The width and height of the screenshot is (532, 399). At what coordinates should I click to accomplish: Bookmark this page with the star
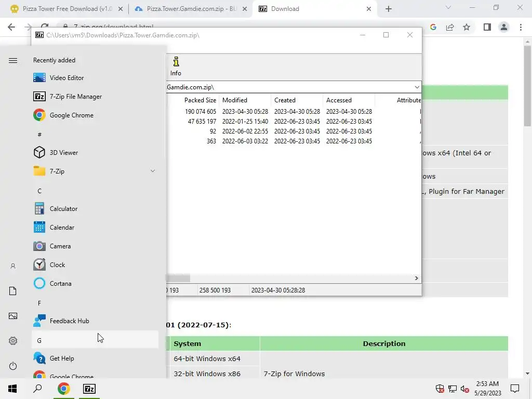[x=467, y=27]
